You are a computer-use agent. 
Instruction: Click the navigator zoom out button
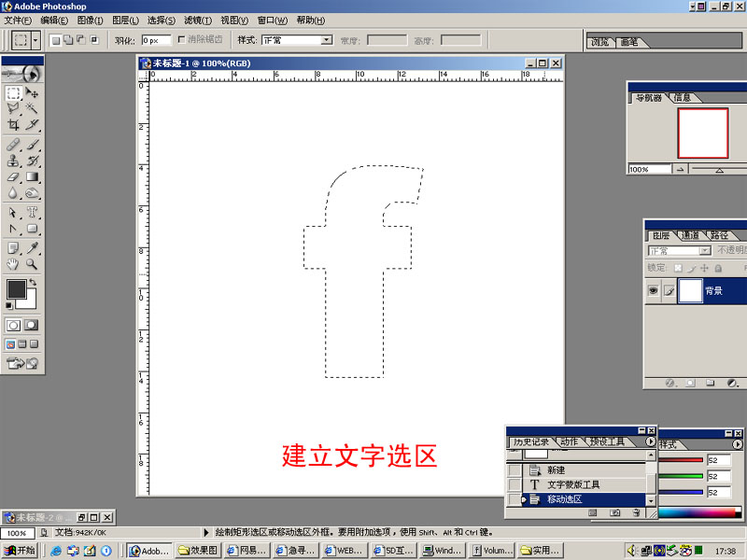680,169
